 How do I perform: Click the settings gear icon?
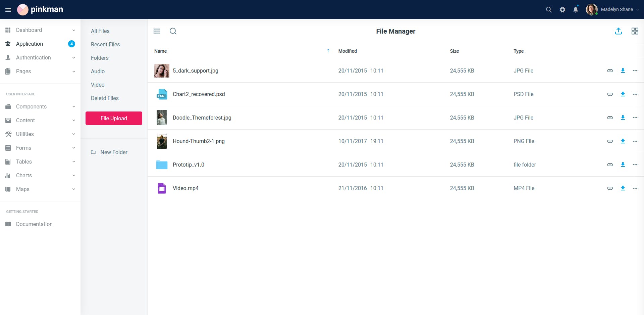tap(562, 9)
